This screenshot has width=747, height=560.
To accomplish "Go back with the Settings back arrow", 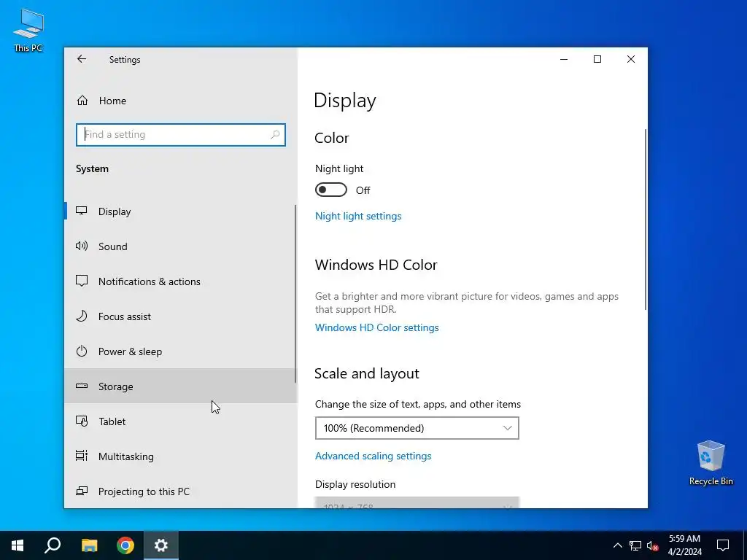I will [x=82, y=59].
